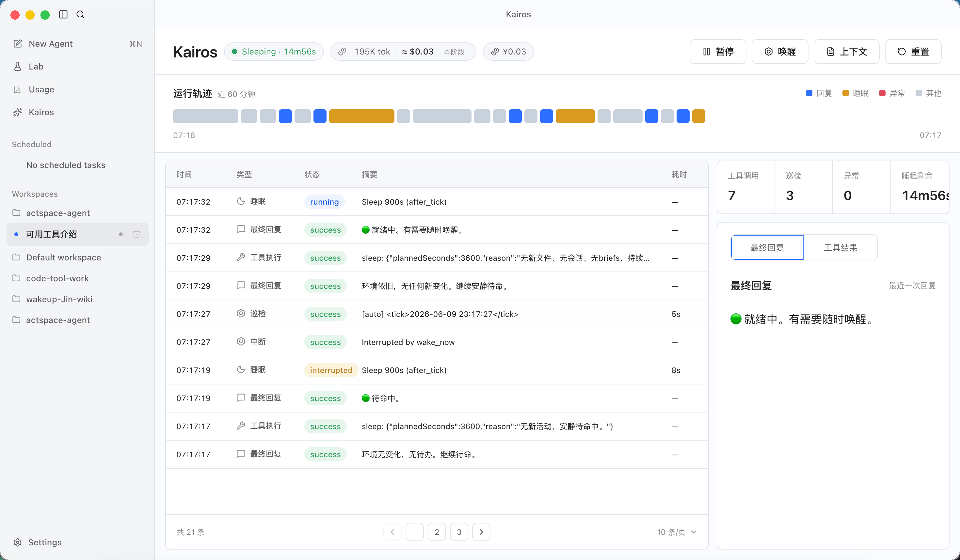Click the Kairos sparkle icon in sidebar

point(18,112)
